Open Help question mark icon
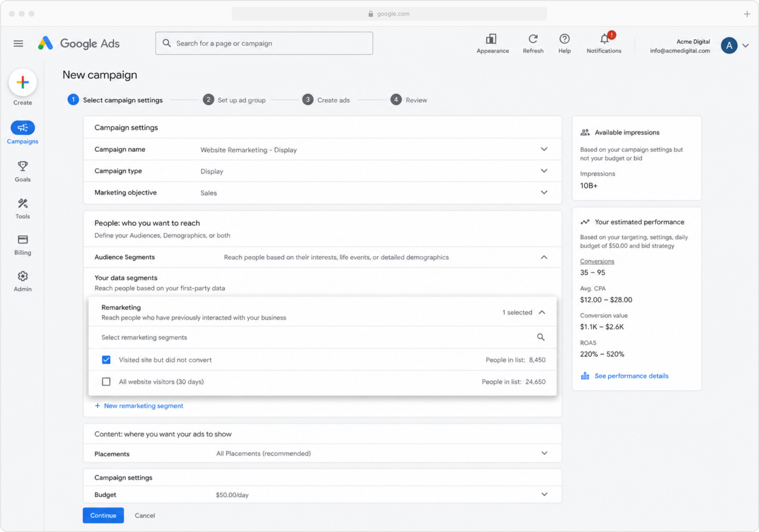The height and width of the screenshot is (532, 759). tap(564, 39)
